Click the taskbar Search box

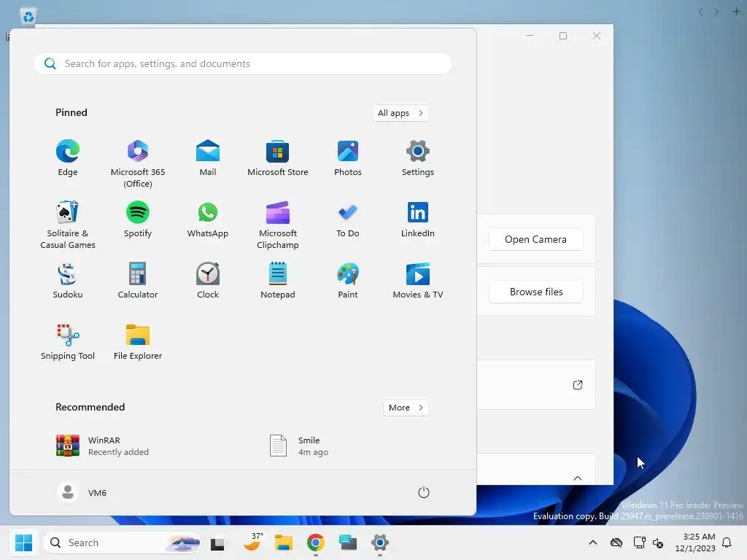click(x=122, y=542)
